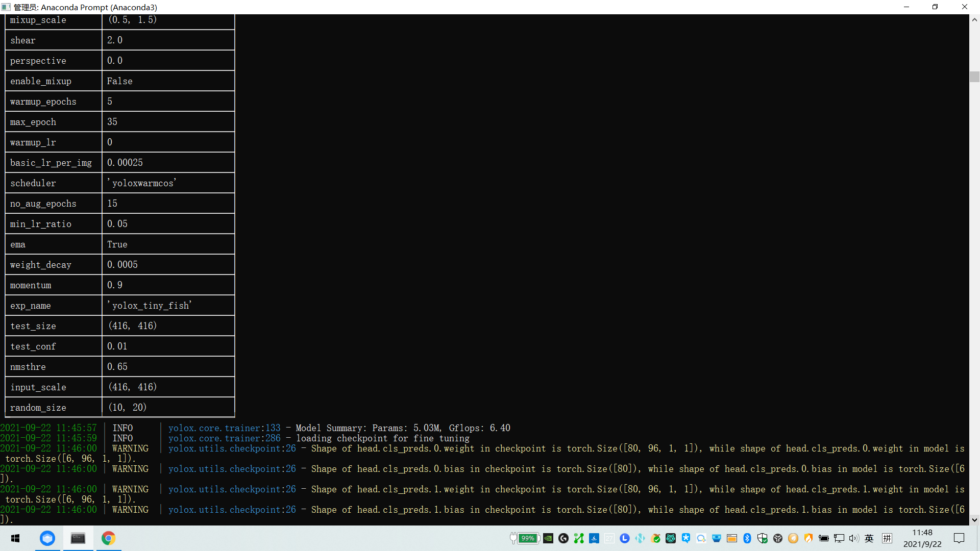Click the 'input_scale' cell

tap(54, 387)
